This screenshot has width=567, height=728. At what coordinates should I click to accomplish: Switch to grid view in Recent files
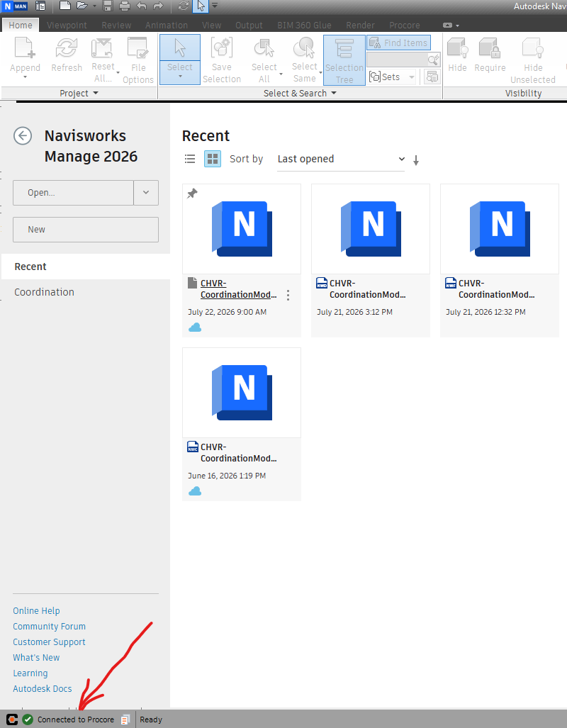(x=213, y=159)
